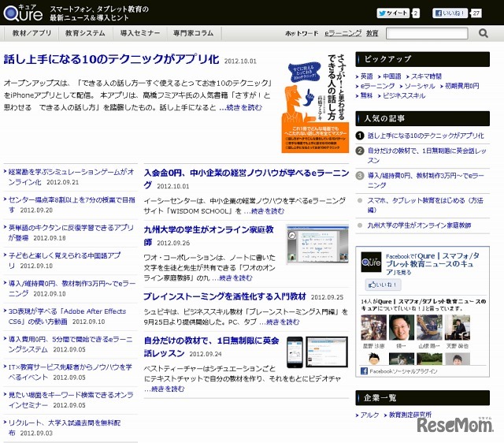Open popular article 自分だけの教材で、1日無制限に英会話レッスン
This screenshot has height=443, width=504.
tap(427, 155)
